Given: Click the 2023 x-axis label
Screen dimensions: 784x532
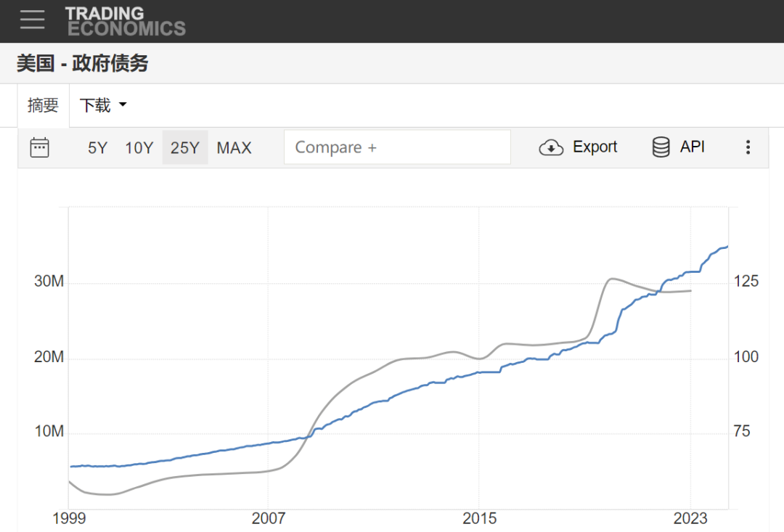Looking at the screenshot, I should 690,518.
